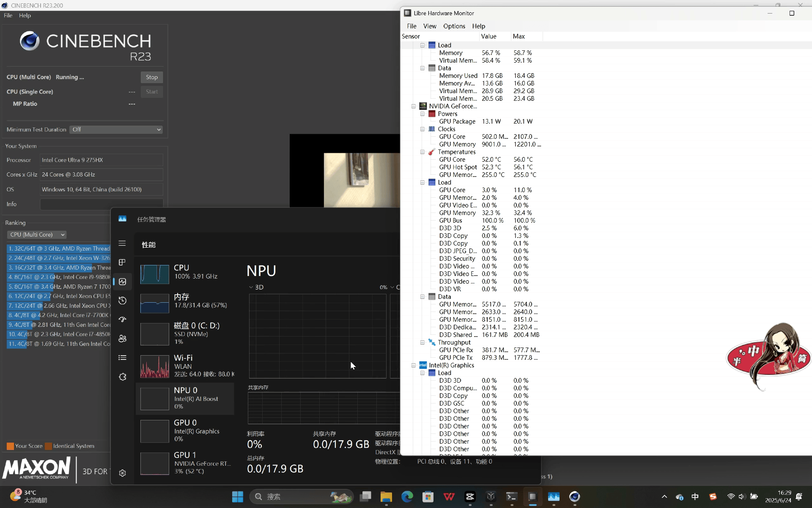Click the Value column header

coord(495,36)
